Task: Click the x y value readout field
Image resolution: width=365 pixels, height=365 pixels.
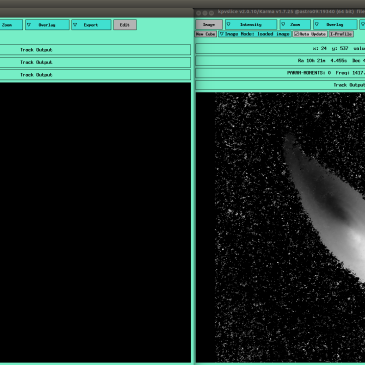Action: pos(280,48)
